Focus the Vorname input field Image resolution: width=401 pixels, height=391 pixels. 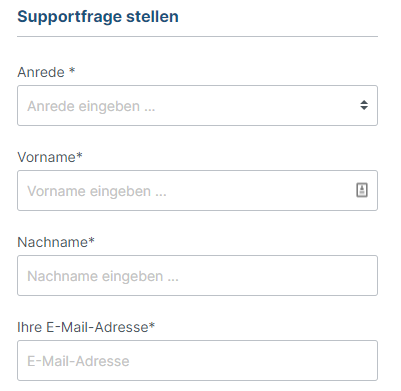pyautogui.click(x=197, y=190)
